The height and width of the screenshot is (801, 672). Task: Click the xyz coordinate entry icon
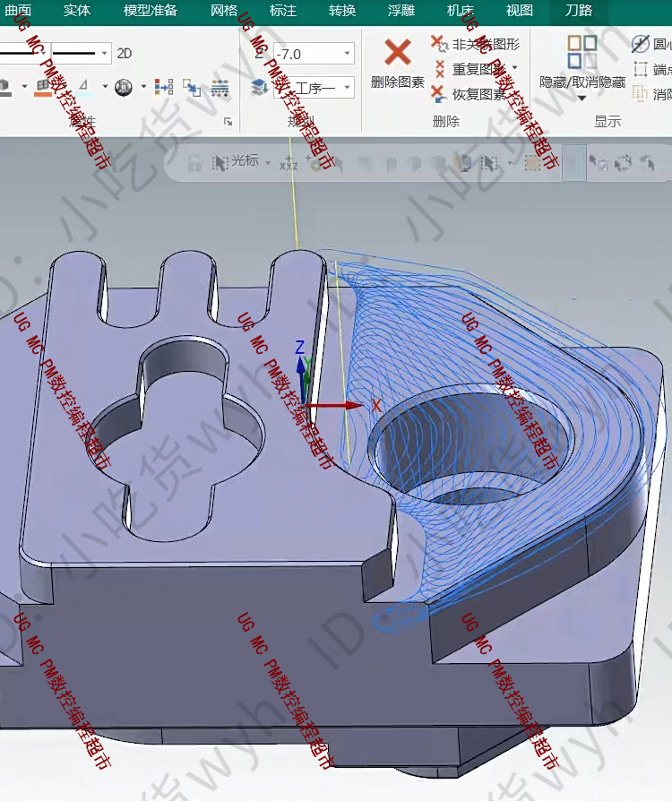[289, 163]
